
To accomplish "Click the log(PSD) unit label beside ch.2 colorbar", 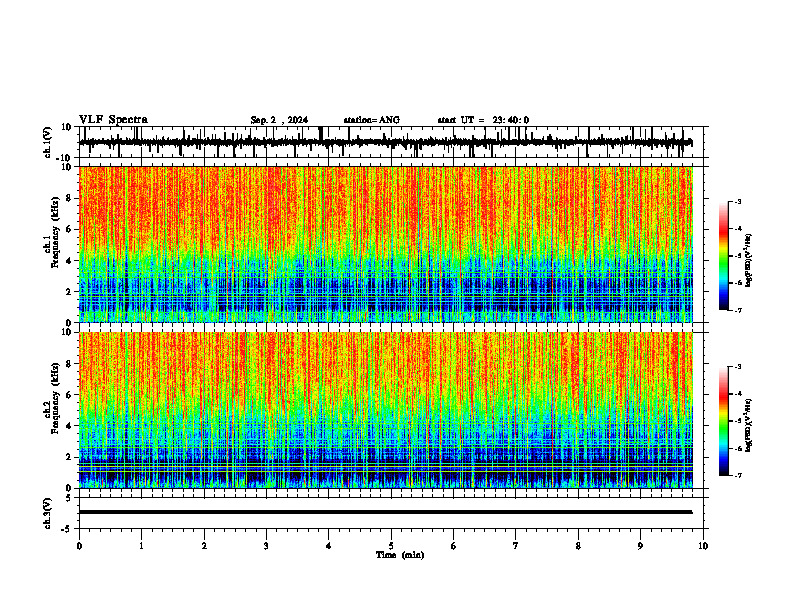I will coord(749,425).
